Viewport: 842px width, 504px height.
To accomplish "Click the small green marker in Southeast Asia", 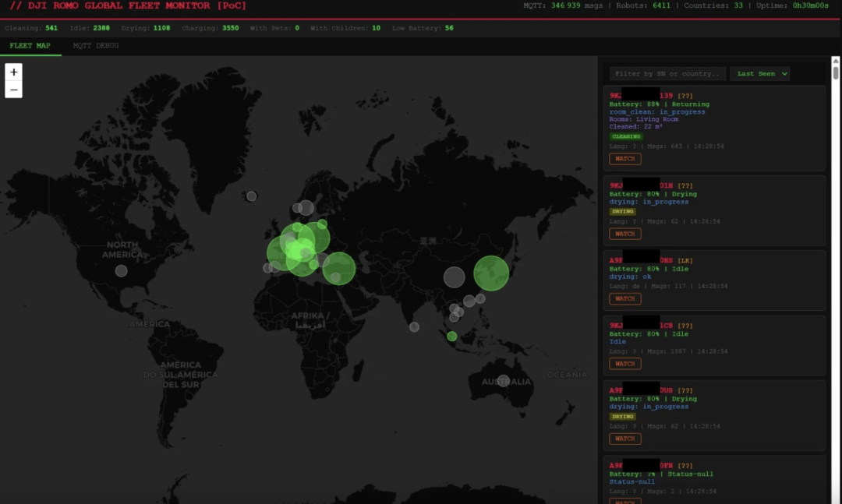I will pos(452,336).
